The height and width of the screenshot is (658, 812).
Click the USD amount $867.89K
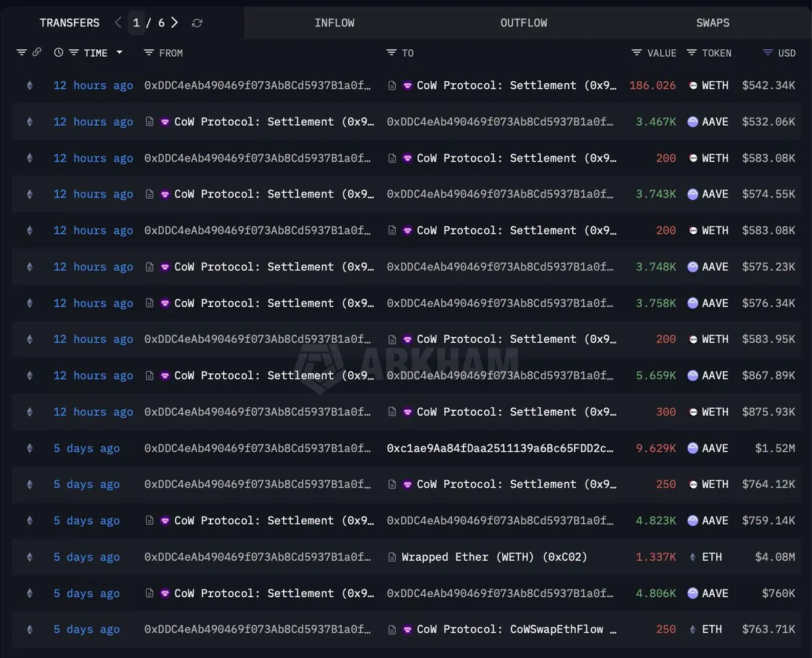point(769,375)
